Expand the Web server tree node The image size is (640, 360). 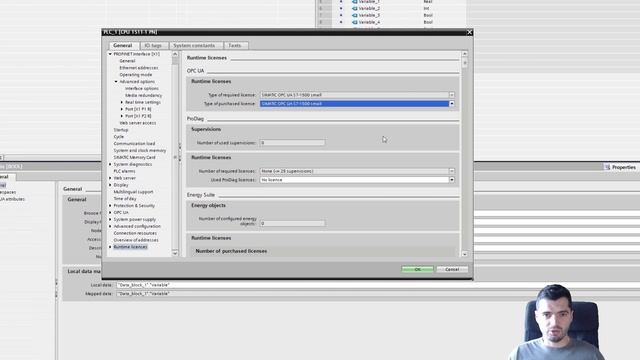tap(110, 178)
